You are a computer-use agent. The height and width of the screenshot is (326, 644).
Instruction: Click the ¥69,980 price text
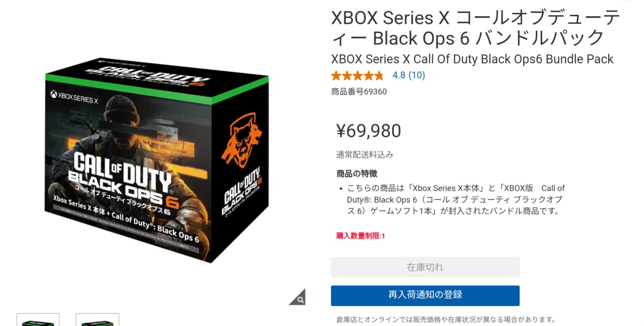click(369, 131)
